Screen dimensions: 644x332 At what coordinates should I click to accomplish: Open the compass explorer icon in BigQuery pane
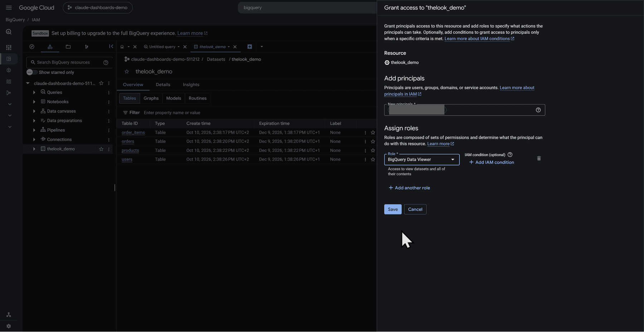(x=32, y=47)
